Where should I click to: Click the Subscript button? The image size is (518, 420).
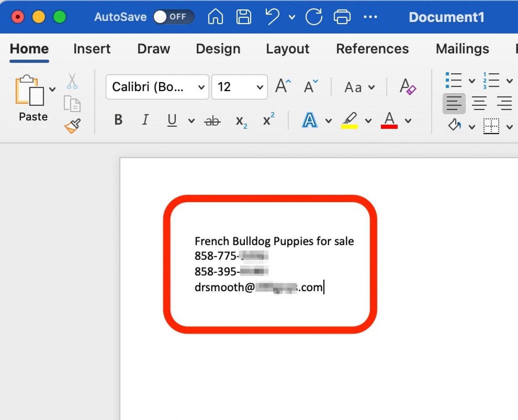pyautogui.click(x=241, y=121)
